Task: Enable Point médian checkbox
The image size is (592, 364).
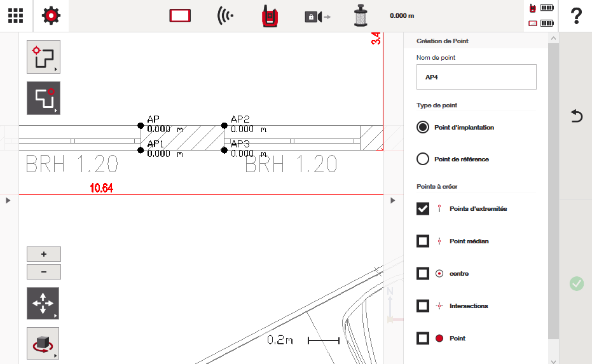Action: (423, 241)
